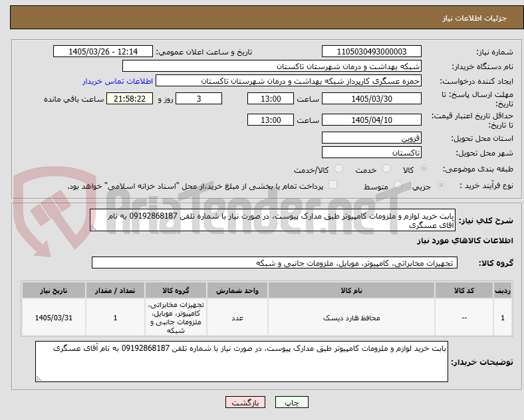Select the کالا radio button

(x=424, y=169)
